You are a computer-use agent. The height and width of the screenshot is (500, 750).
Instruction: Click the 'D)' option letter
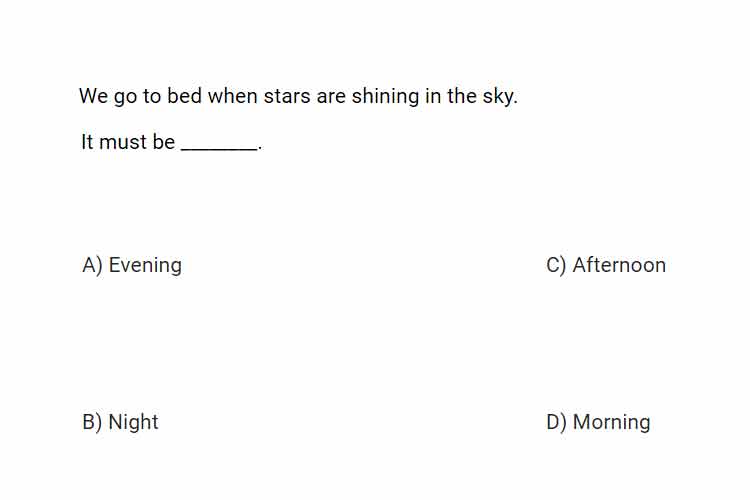coord(556,422)
